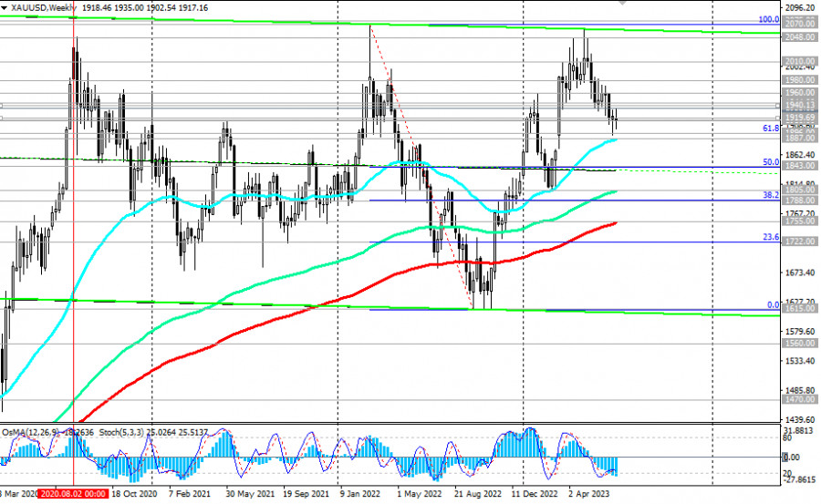Click the 1615.00 price level tag
The height and width of the screenshot is (504, 821).
(x=799, y=309)
